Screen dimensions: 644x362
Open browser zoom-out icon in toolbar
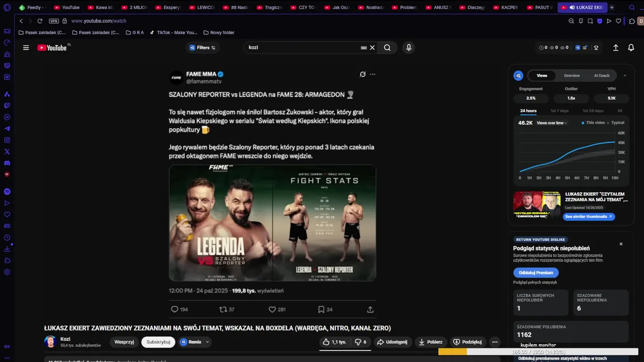point(571,21)
